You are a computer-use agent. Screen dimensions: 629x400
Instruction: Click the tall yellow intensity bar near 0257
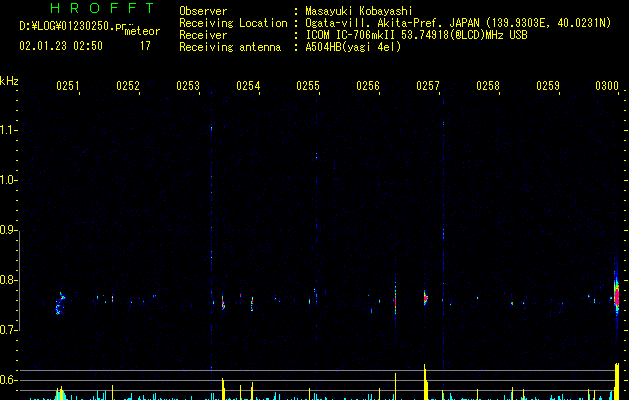click(x=425, y=382)
